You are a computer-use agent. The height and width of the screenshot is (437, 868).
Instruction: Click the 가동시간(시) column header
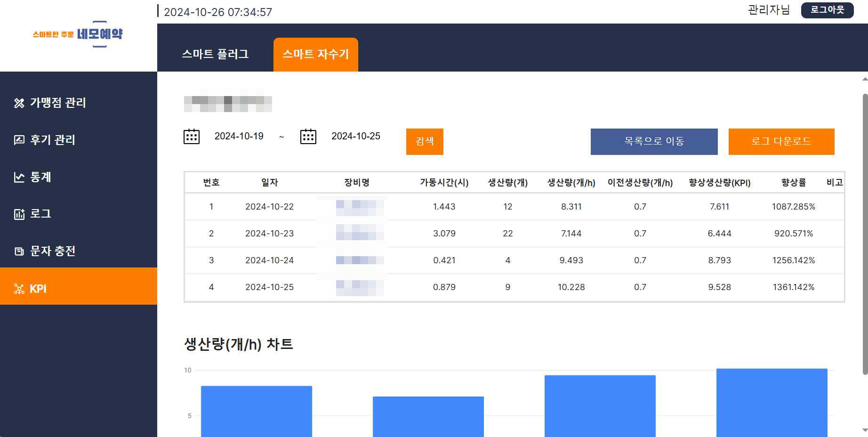click(x=444, y=182)
